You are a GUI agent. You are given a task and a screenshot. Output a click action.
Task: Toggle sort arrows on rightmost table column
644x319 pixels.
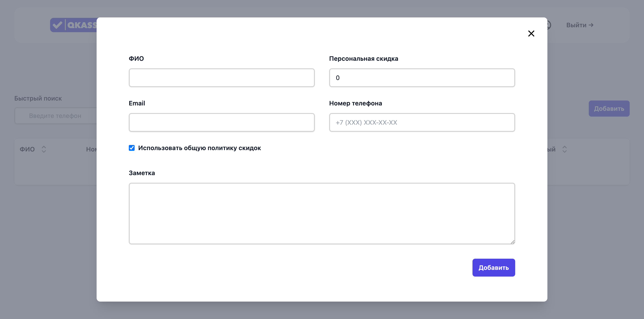tap(564, 149)
